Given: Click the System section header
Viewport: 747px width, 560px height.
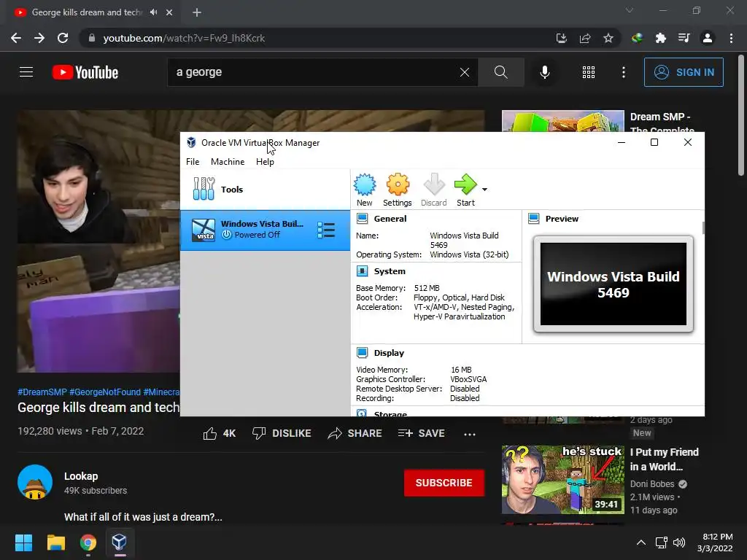Looking at the screenshot, I should tap(390, 271).
